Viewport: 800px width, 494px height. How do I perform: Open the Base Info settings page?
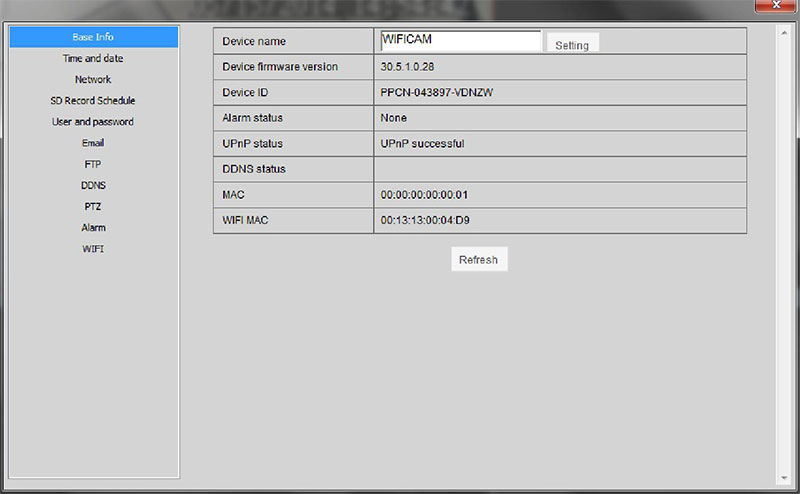[x=93, y=37]
